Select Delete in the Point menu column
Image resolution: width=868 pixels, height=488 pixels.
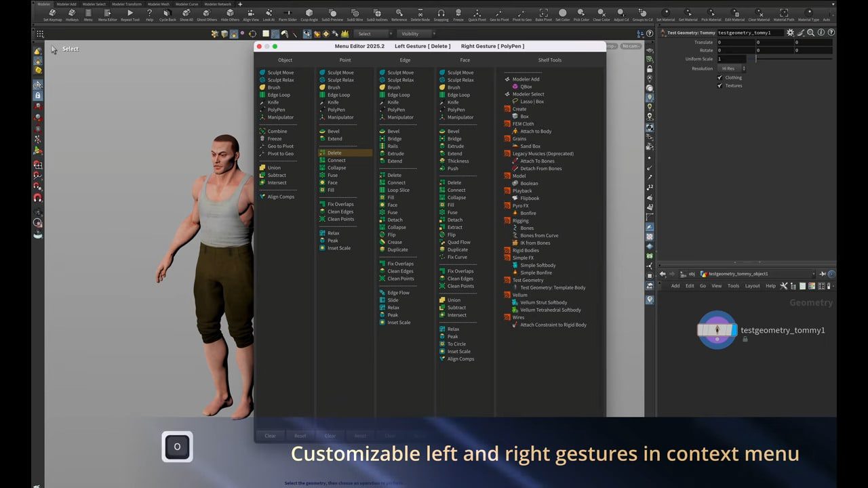[x=337, y=152]
